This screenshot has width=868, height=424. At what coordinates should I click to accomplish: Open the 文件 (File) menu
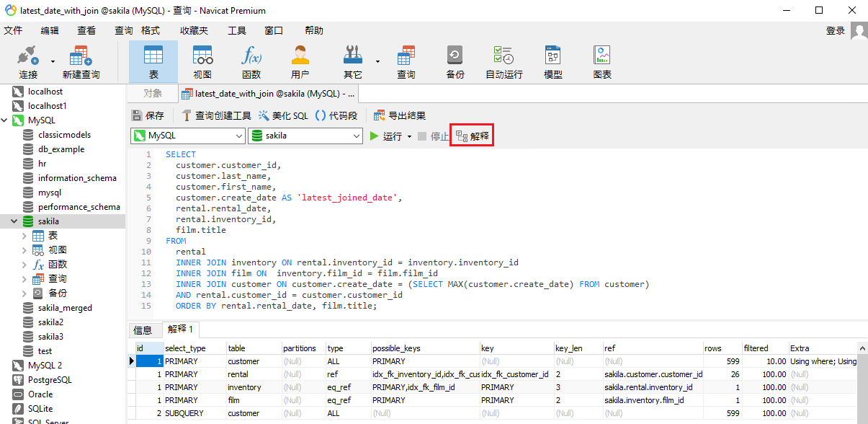(13, 31)
